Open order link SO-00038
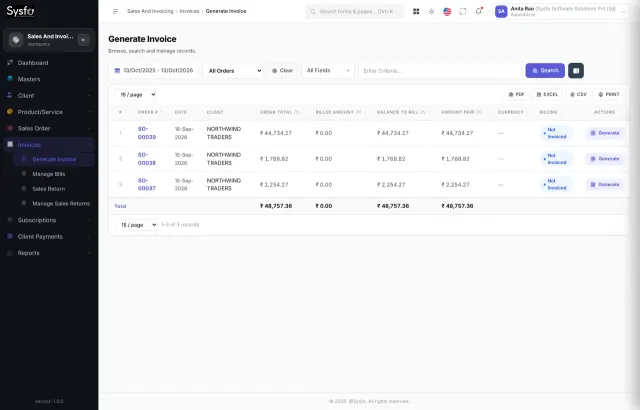 (147, 159)
